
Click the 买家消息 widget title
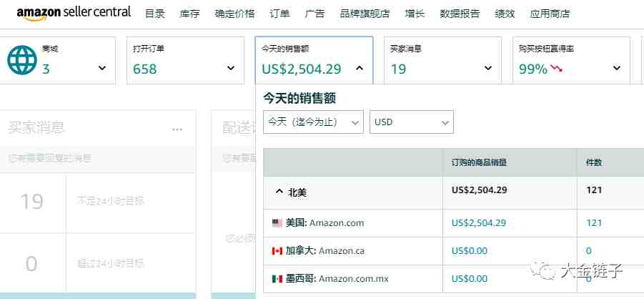pyautogui.click(x=36, y=128)
